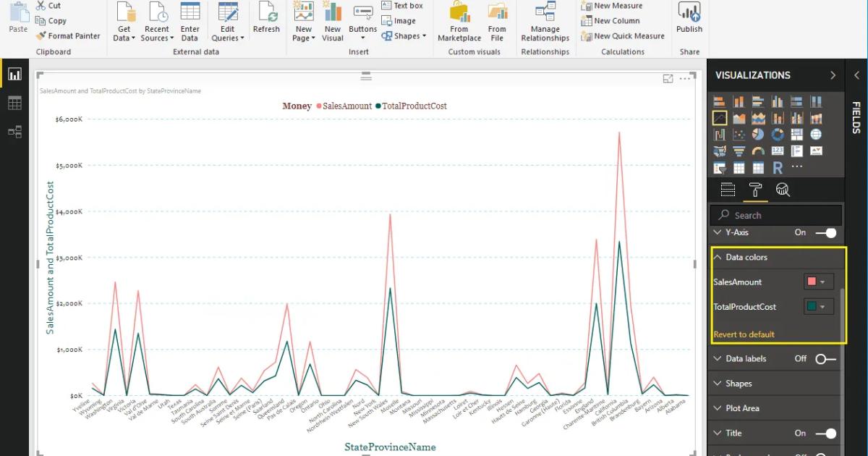Select the R script visual icon
Image resolution: width=868 pixels, height=456 pixels.
click(x=778, y=168)
